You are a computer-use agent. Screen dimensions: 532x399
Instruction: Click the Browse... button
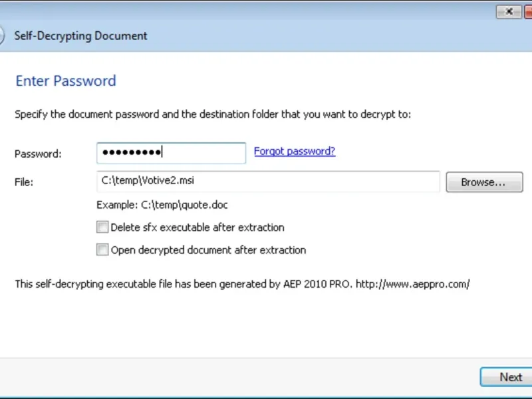click(484, 182)
